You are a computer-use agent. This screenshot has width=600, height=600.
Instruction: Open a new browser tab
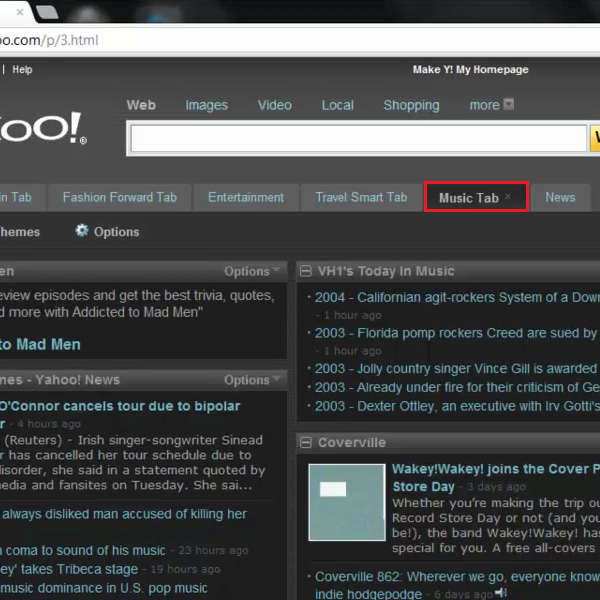click(x=47, y=12)
